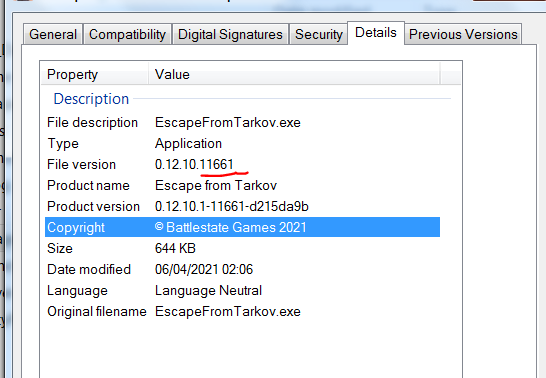The width and height of the screenshot is (546, 378).
Task: Select the Date modified property label
Action: pos(89,269)
